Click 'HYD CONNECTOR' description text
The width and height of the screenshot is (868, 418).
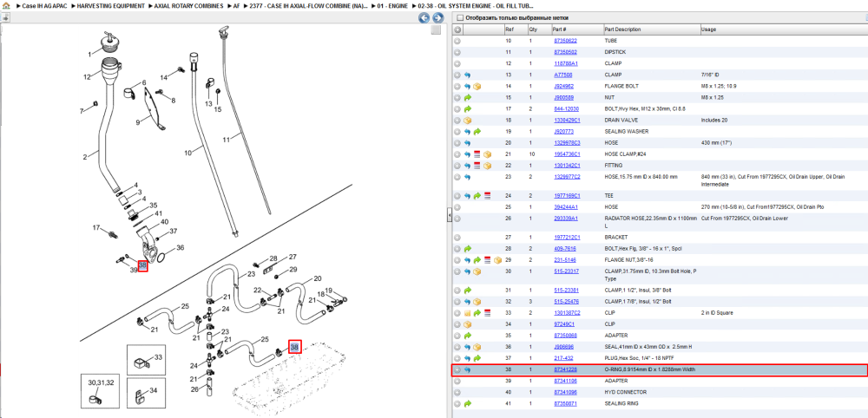click(621, 393)
